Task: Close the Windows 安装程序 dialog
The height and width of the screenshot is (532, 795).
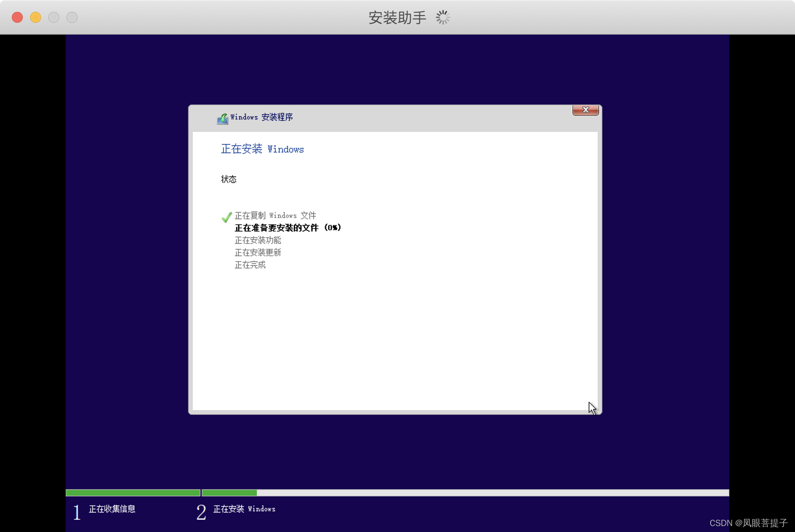Action: pyautogui.click(x=586, y=110)
